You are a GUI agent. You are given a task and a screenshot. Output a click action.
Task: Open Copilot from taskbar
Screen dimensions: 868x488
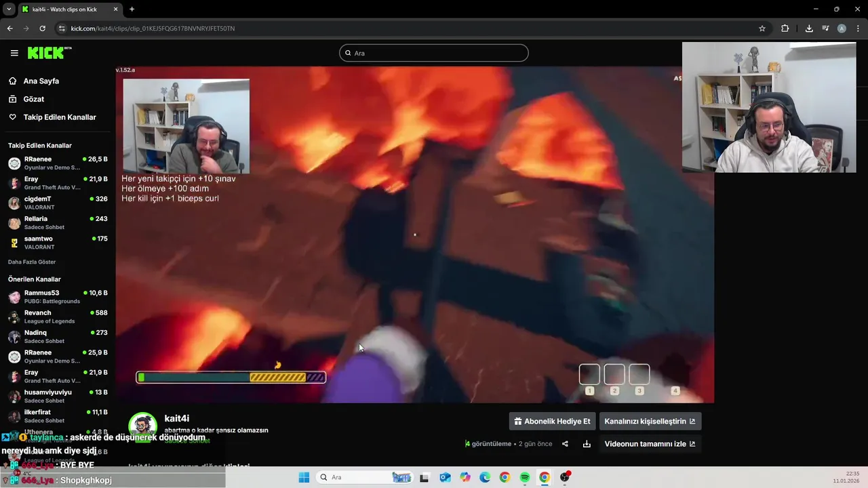click(x=465, y=477)
